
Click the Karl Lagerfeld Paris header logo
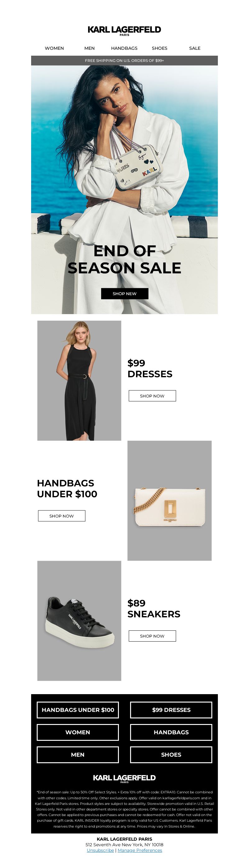(x=124, y=31)
